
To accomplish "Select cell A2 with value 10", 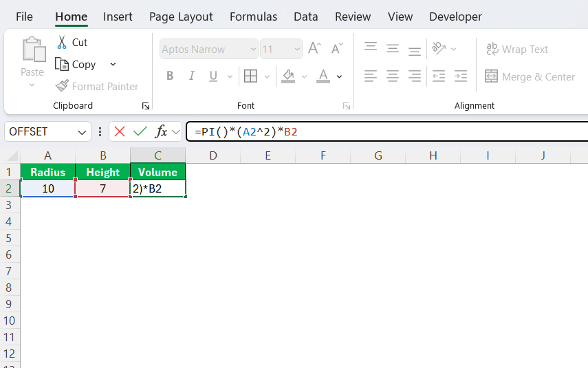I will coord(47,188).
